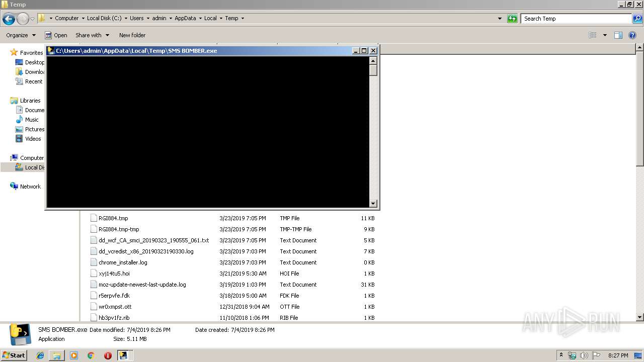This screenshot has height=362, width=644.
Task: Select the SMS BOMBER Python taskbar icon
Action: tap(123, 355)
